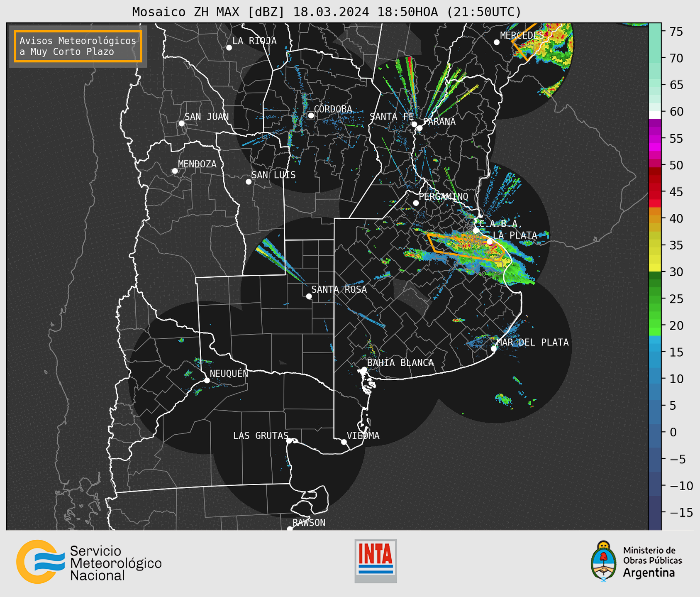Click the 60 dBZ white band on color scale
The image size is (700, 597).
(x=655, y=115)
